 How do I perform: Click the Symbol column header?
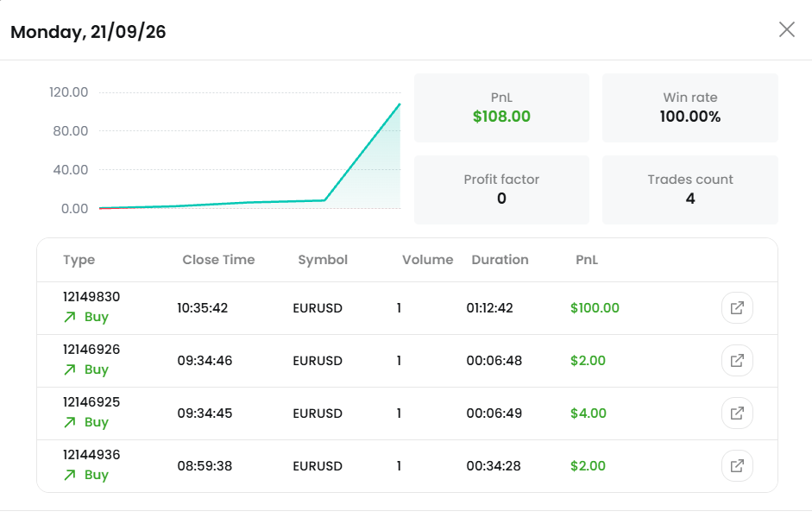click(x=323, y=260)
